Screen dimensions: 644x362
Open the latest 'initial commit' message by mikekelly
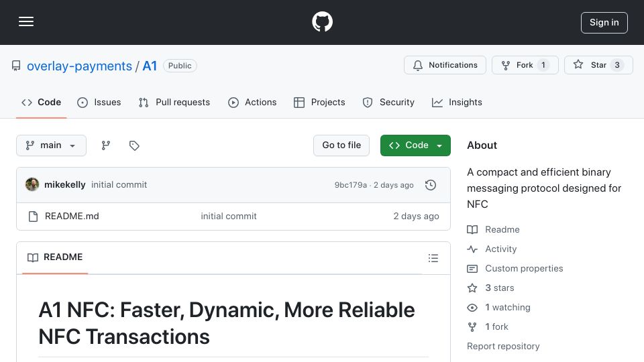(119, 185)
